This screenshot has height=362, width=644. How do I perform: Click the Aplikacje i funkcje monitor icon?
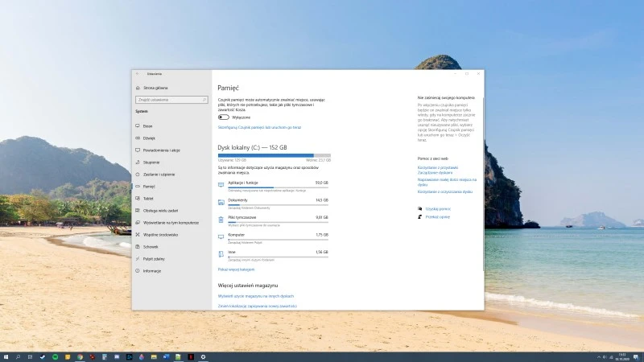(221, 185)
